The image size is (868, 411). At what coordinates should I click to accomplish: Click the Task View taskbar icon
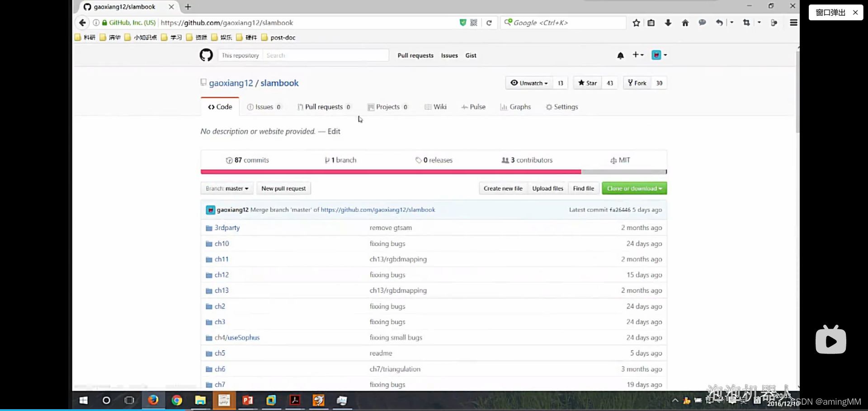pyautogui.click(x=129, y=400)
